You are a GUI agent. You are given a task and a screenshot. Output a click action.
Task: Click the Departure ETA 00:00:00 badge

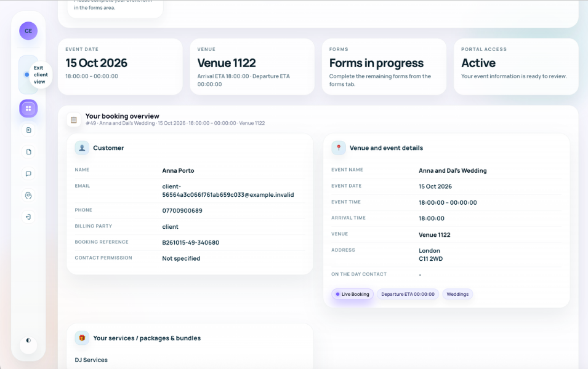(408, 294)
